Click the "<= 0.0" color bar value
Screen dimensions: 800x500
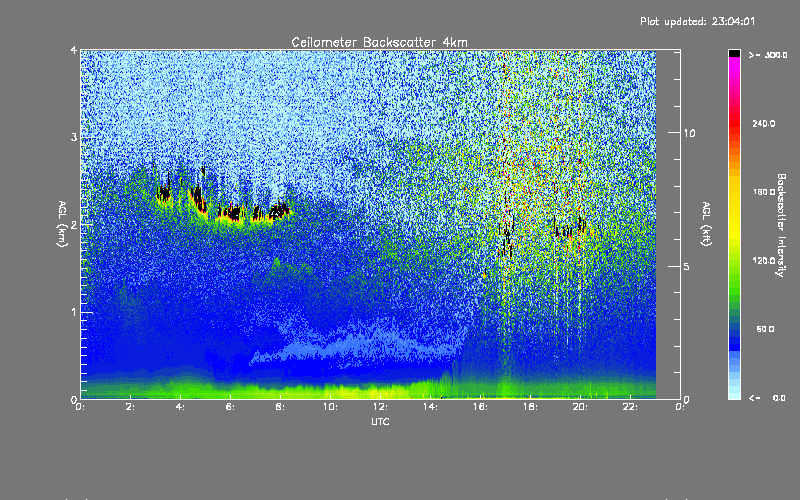pos(767,397)
